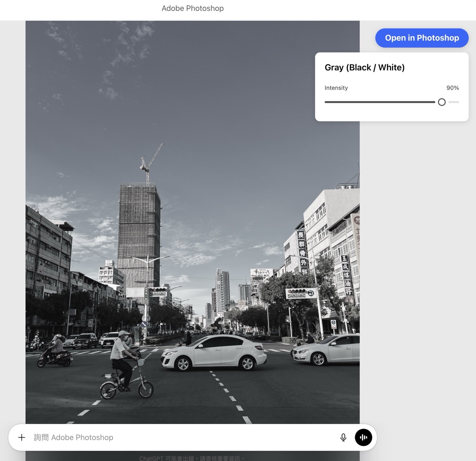Click the "Open in Photoshop" button
This screenshot has width=476, height=461.
pyautogui.click(x=421, y=38)
